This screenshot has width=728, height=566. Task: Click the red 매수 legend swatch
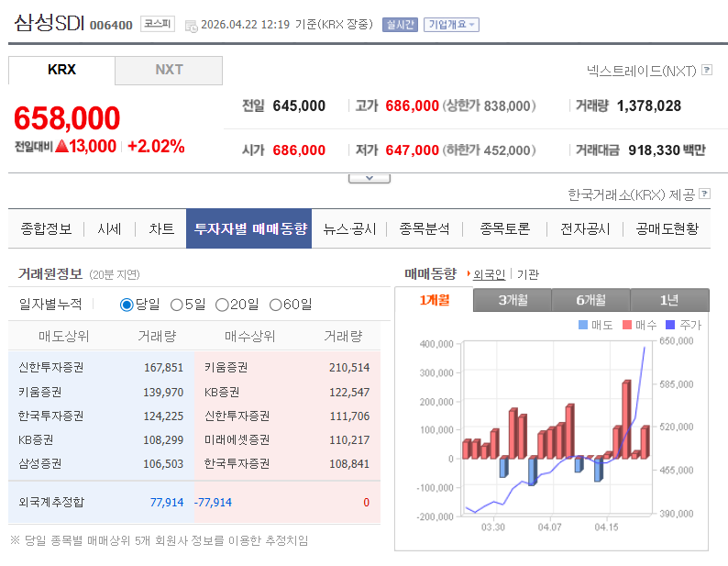[x=627, y=325]
